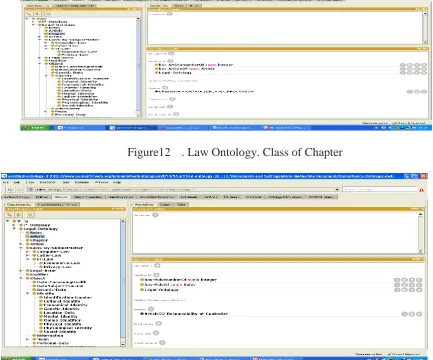Image resolution: width=433 pixels, height=360 pixels.
Task: Click the red warning triangle icon in lower window
Action: 421,190
